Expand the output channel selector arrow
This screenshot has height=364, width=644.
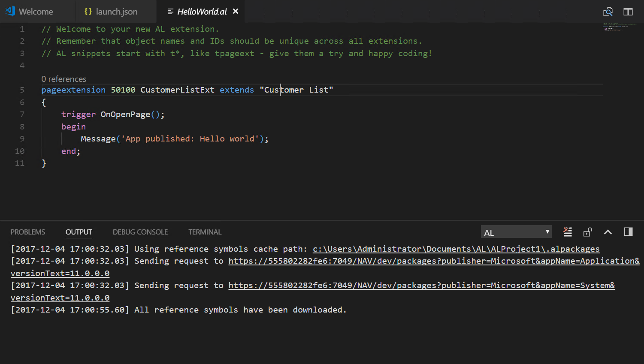pos(547,232)
